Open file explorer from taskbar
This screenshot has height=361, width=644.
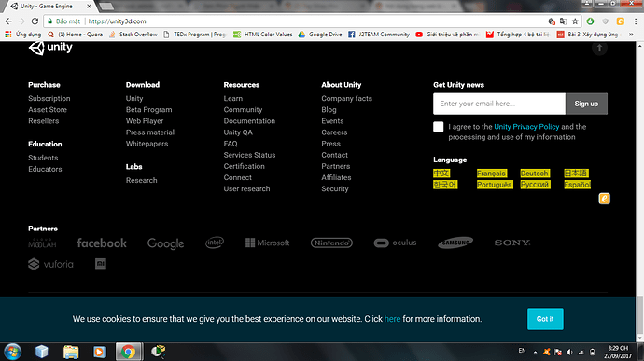pos(71,352)
